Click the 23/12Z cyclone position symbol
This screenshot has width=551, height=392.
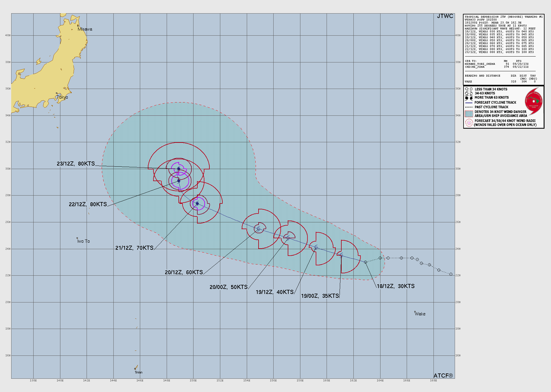pyautogui.click(x=179, y=169)
